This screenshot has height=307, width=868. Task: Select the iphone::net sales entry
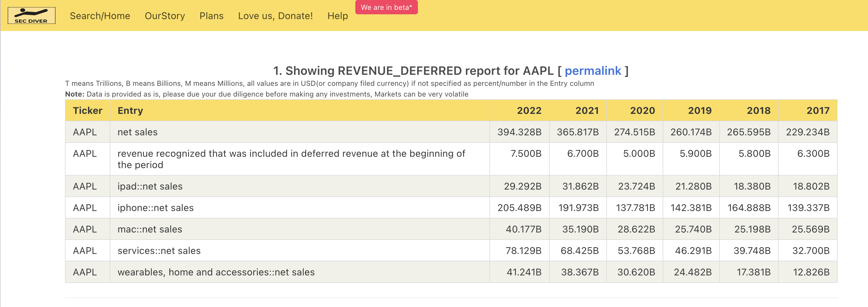click(155, 208)
